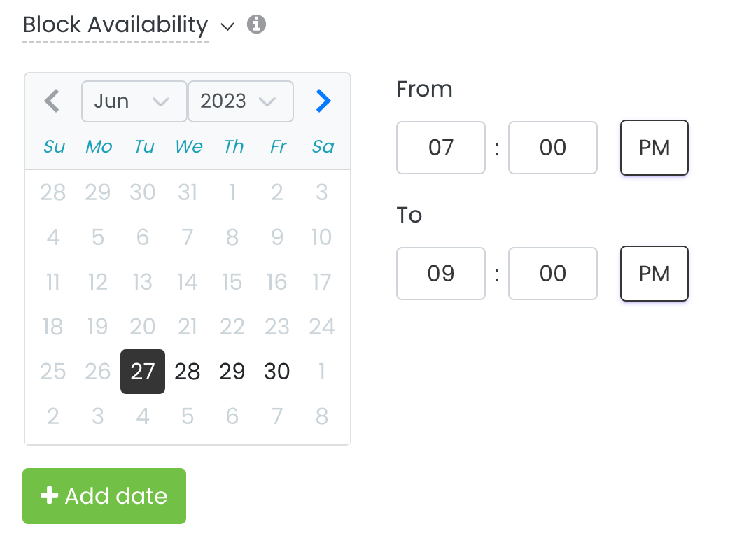This screenshot has height=557, width=756.
Task: Toggle the To time from PM to AM
Action: pyautogui.click(x=654, y=274)
